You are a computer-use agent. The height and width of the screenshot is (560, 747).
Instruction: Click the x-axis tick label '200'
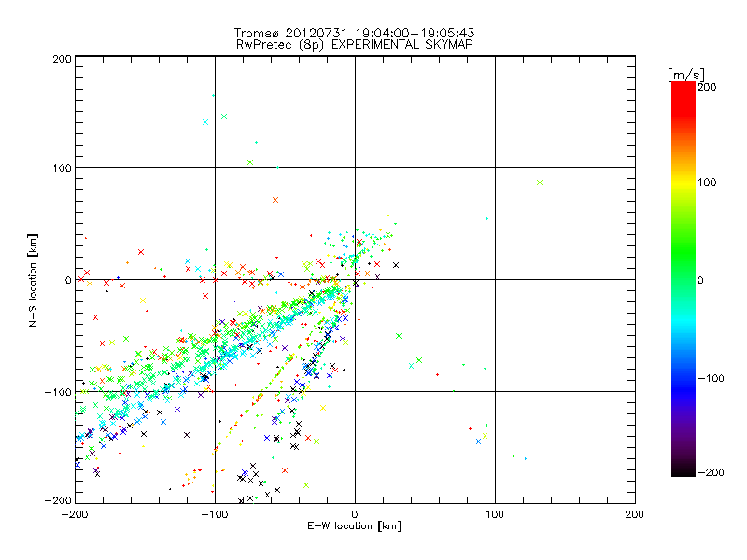point(635,514)
